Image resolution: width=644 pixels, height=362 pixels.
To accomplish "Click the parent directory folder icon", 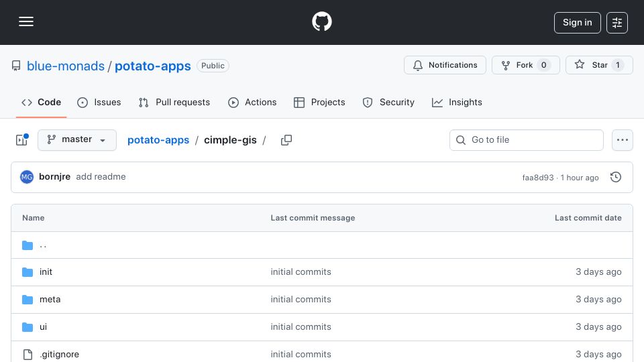I will [x=28, y=245].
